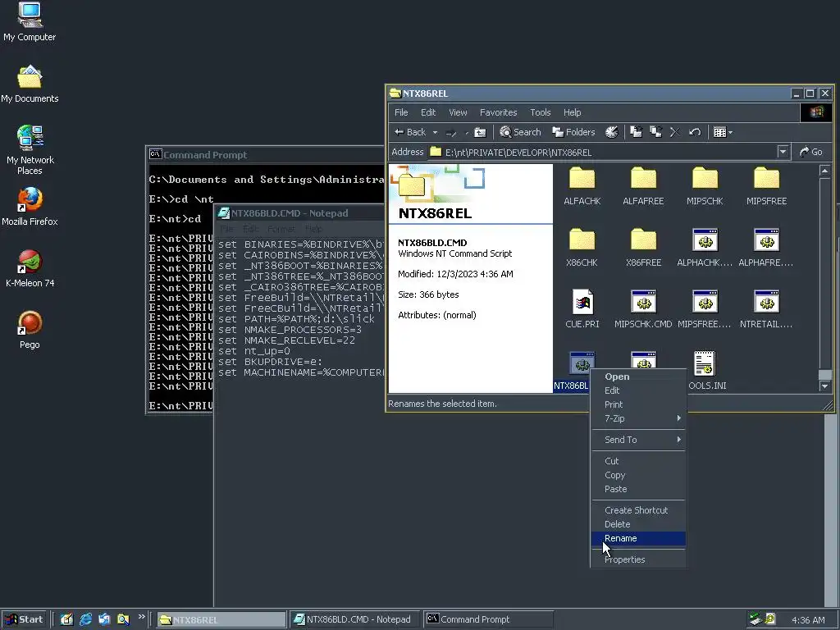Select the CUE.PRI file
The image size is (840, 630).
pyautogui.click(x=582, y=308)
